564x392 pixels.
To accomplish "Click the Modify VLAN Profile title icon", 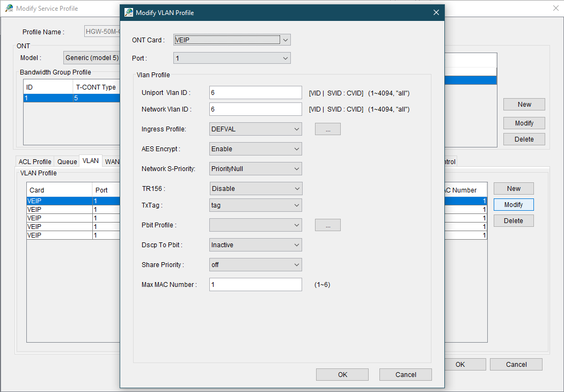I will [x=129, y=12].
